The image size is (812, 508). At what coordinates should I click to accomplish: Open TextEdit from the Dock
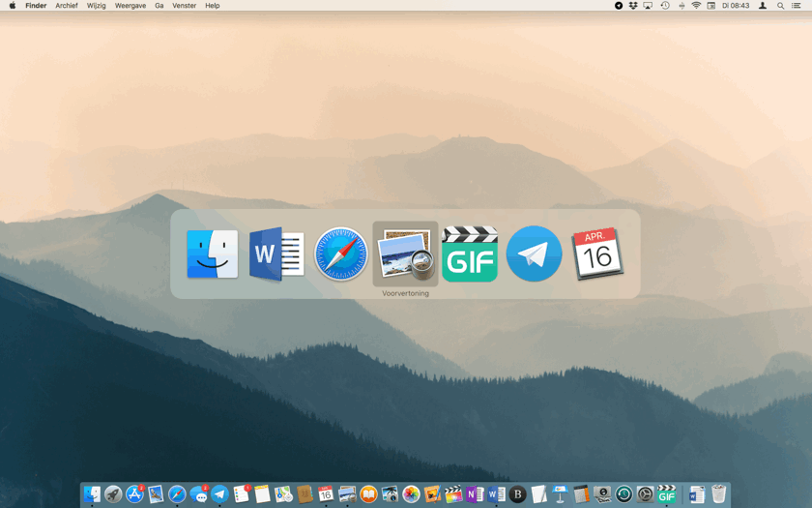click(x=538, y=494)
